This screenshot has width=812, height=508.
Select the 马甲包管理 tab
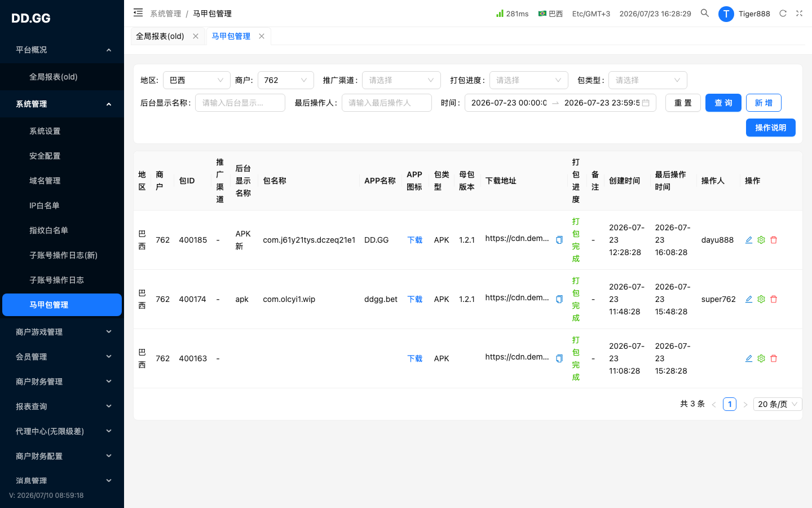coord(231,36)
